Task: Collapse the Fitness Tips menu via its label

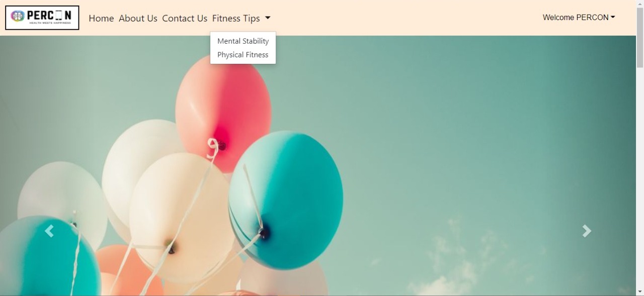Action: pyautogui.click(x=236, y=18)
